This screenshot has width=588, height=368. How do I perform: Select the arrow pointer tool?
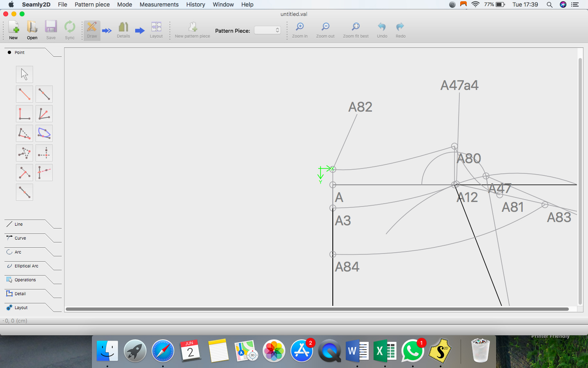coord(24,74)
